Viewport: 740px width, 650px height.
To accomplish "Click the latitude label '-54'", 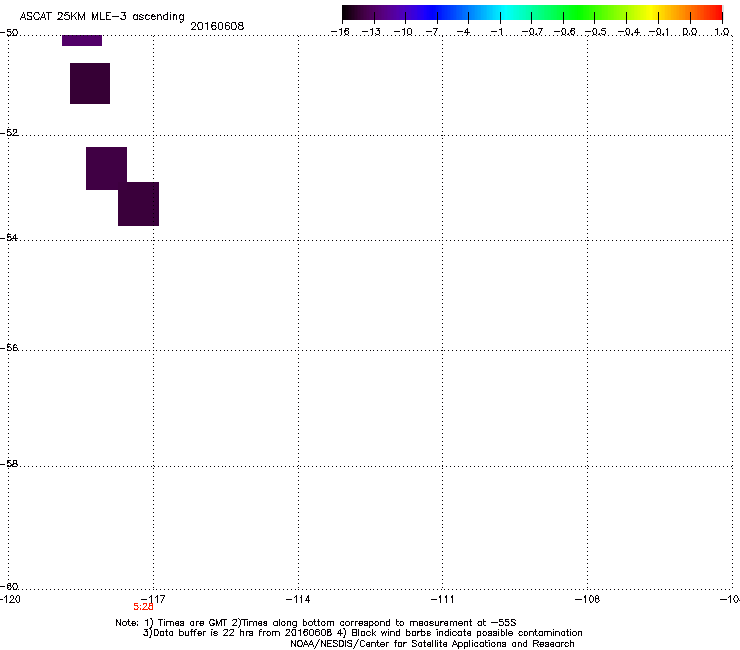I will click(x=9, y=237).
